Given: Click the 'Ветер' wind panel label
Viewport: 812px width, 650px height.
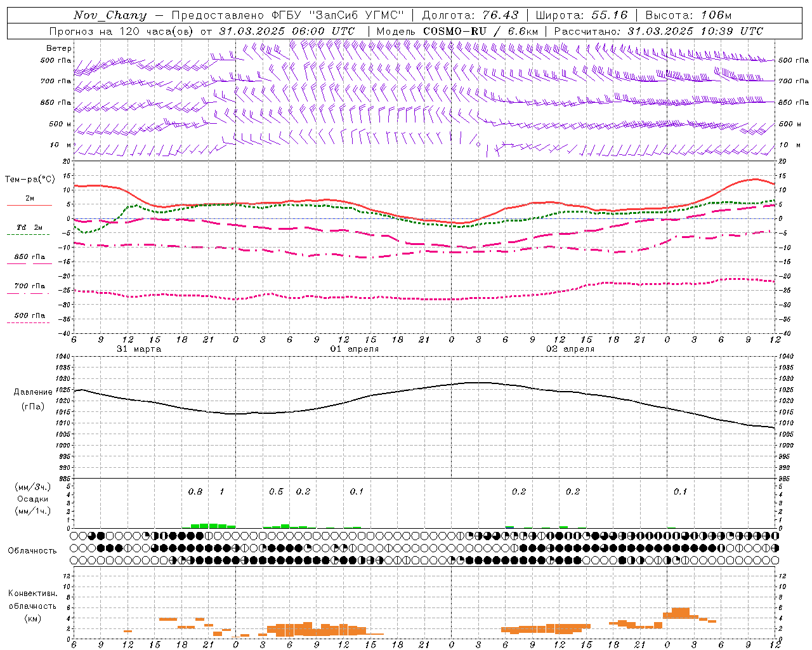Looking at the screenshot, I should coord(59,48).
